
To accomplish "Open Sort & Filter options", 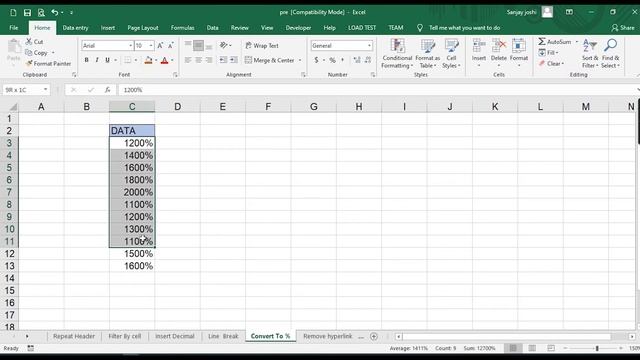I will click(x=590, y=53).
